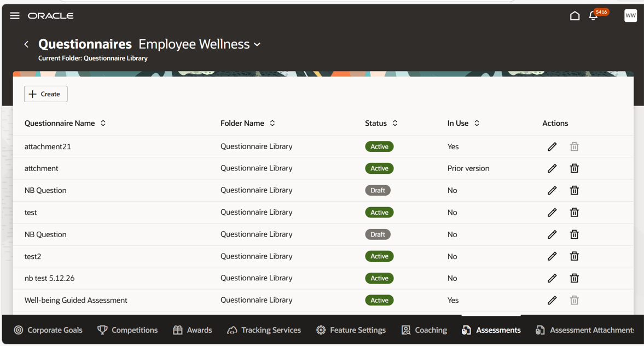The image size is (644, 347).
Task: Click Active status badge for attachment21
Action: click(x=379, y=146)
